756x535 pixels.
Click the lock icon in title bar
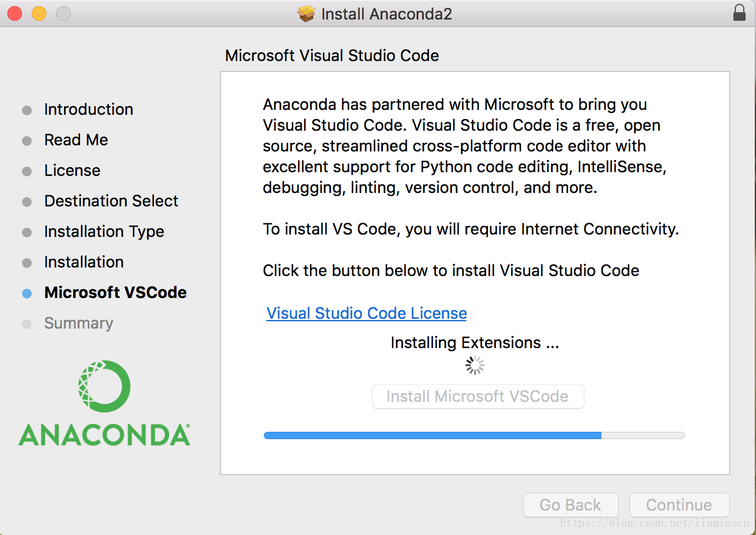coord(739,13)
